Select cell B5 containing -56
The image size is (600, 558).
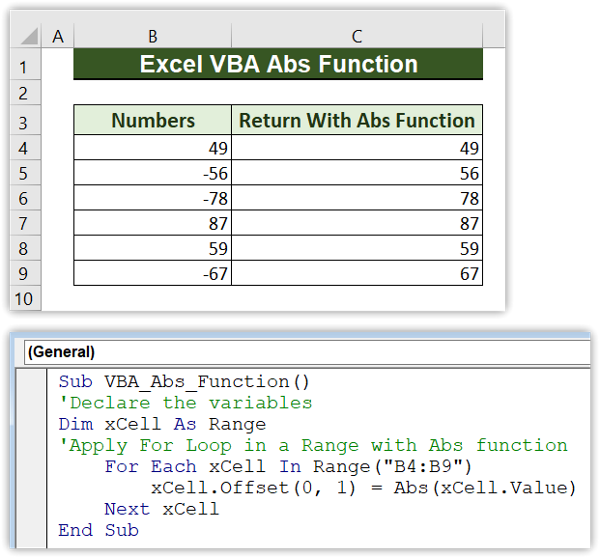coord(153,173)
